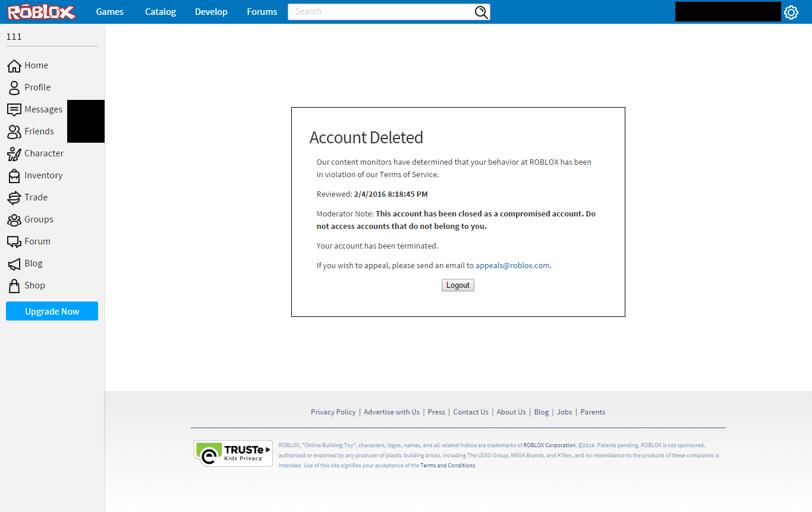The width and height of the screenshot is (812, 512).
Task: Open the settings gear icon
Action: point(791,12)
